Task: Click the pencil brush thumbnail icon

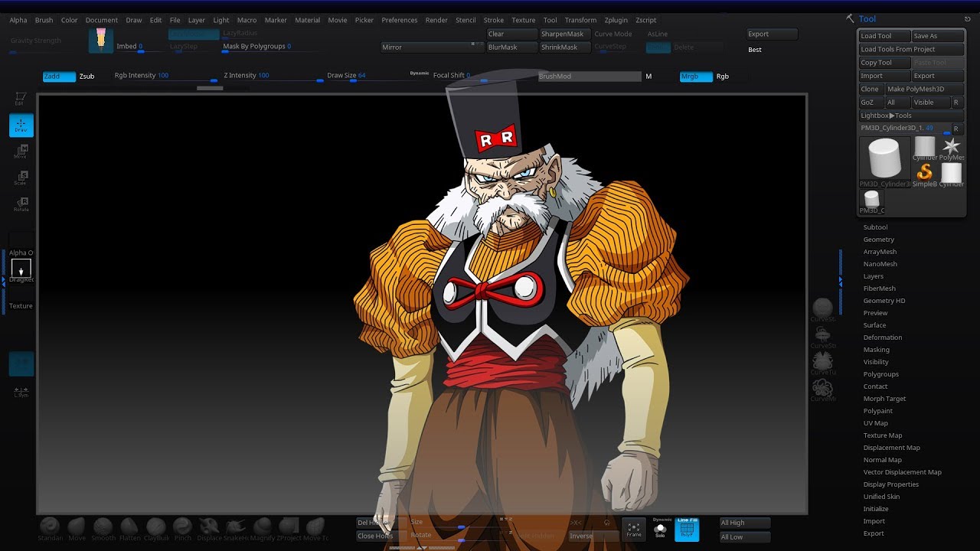Action: click(101, 40)
